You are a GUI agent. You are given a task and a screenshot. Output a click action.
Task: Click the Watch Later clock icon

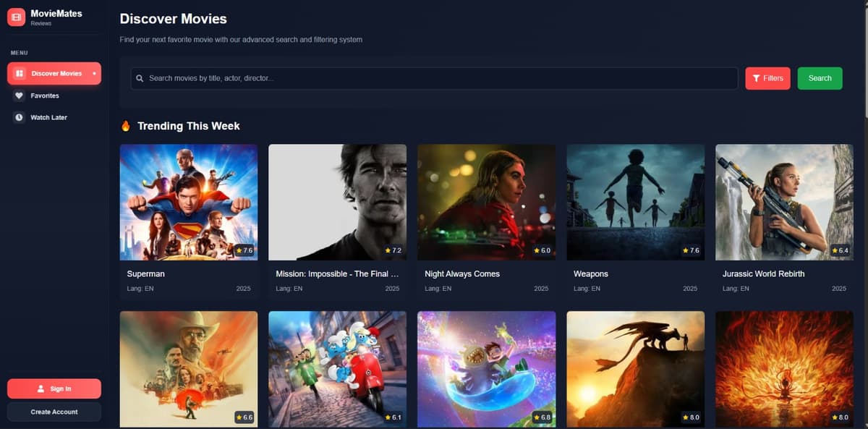[x=20, y=117]
